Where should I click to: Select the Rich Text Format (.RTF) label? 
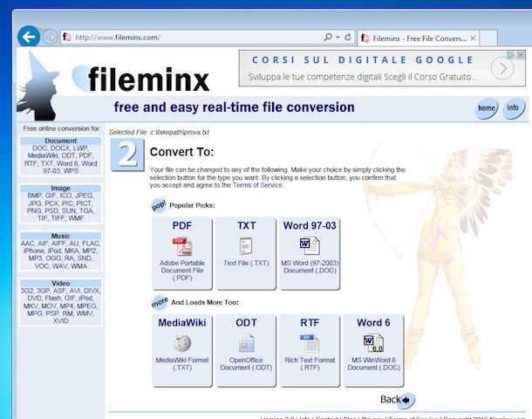click(x=310, y=364)
